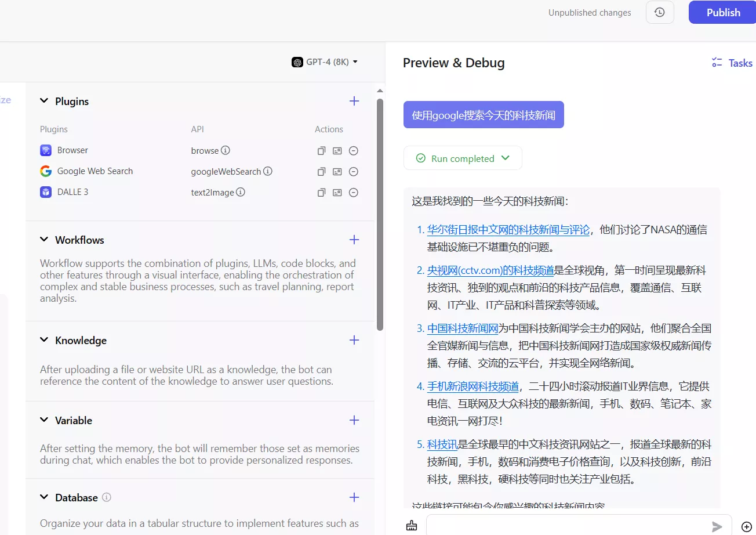This screenshot has width=756, height=535.
Task: Show info for the browse API
Action: 226,150
